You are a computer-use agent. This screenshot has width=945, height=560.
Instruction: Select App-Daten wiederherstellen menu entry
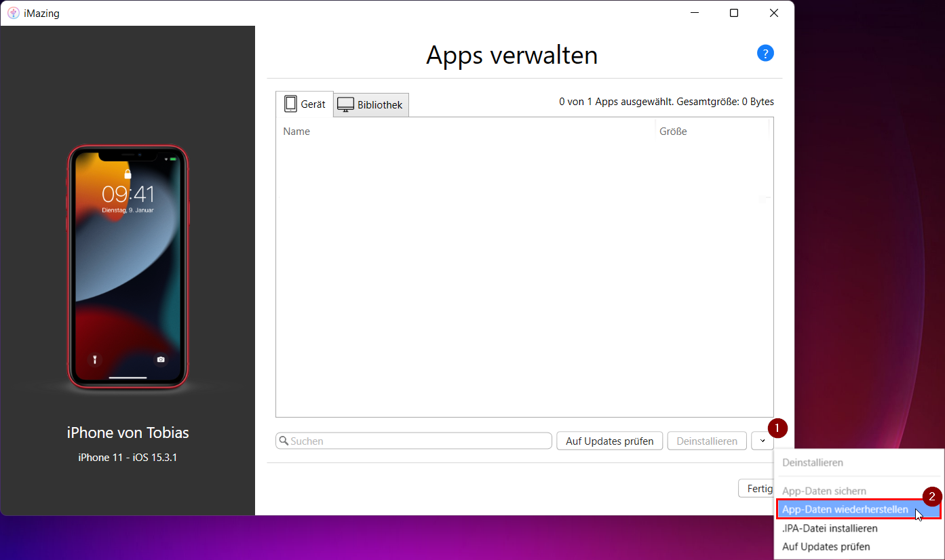point(858,509)
